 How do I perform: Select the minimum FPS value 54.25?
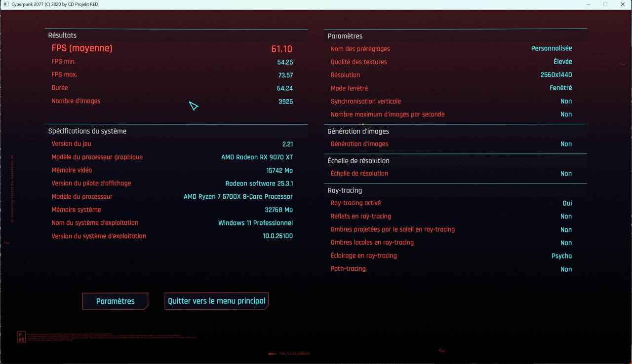285,62
